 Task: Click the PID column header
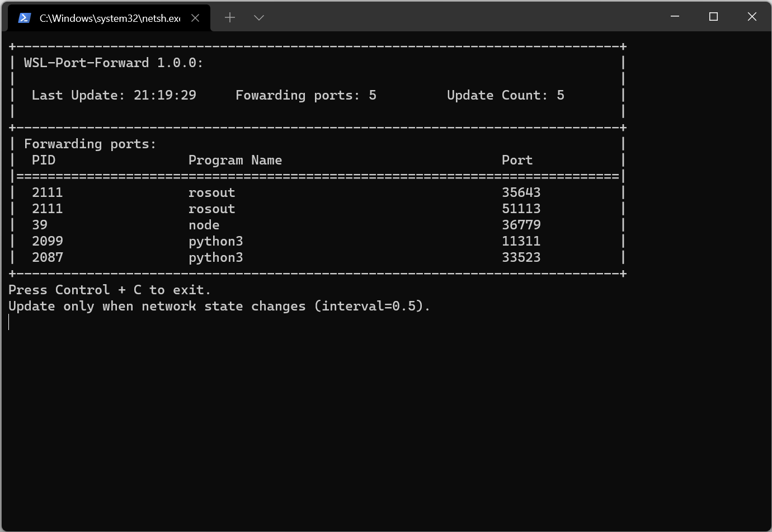coord(44,160)
